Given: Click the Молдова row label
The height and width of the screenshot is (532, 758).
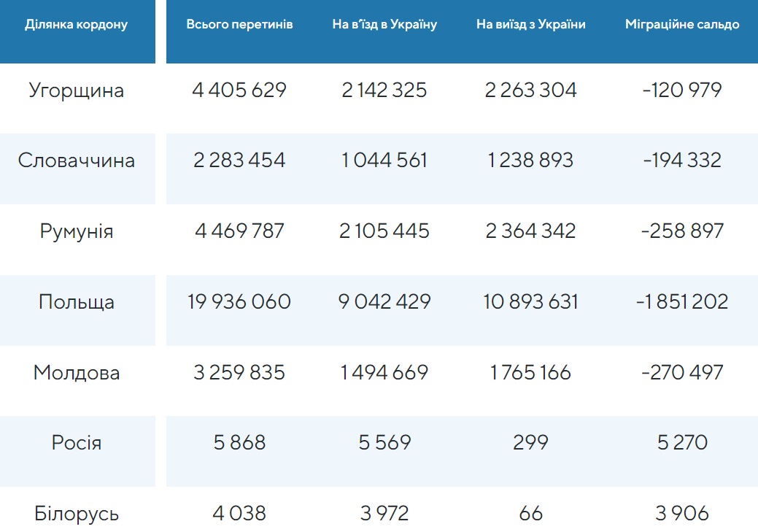Looking at the screenshot, I should click(x=77, y=373).
